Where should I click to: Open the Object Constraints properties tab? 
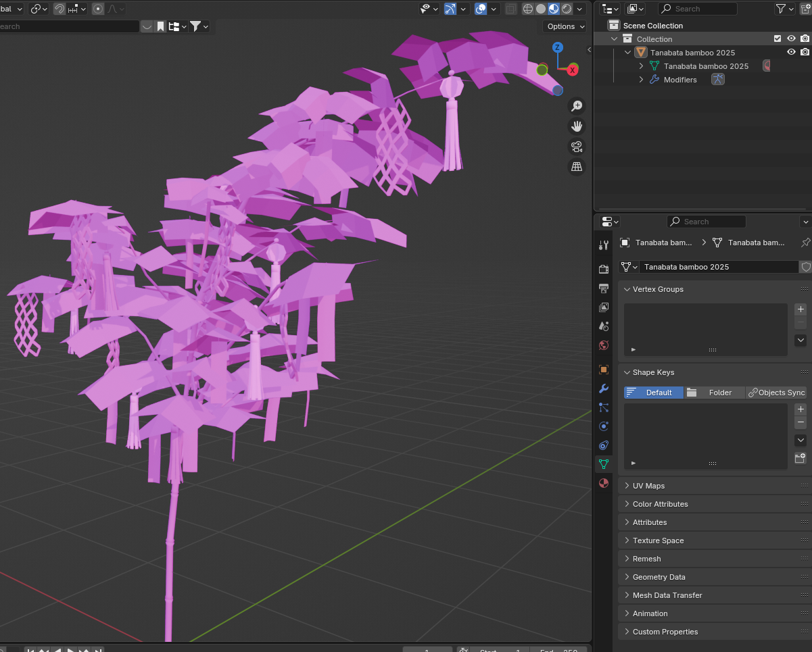click(x=604, y=445)
